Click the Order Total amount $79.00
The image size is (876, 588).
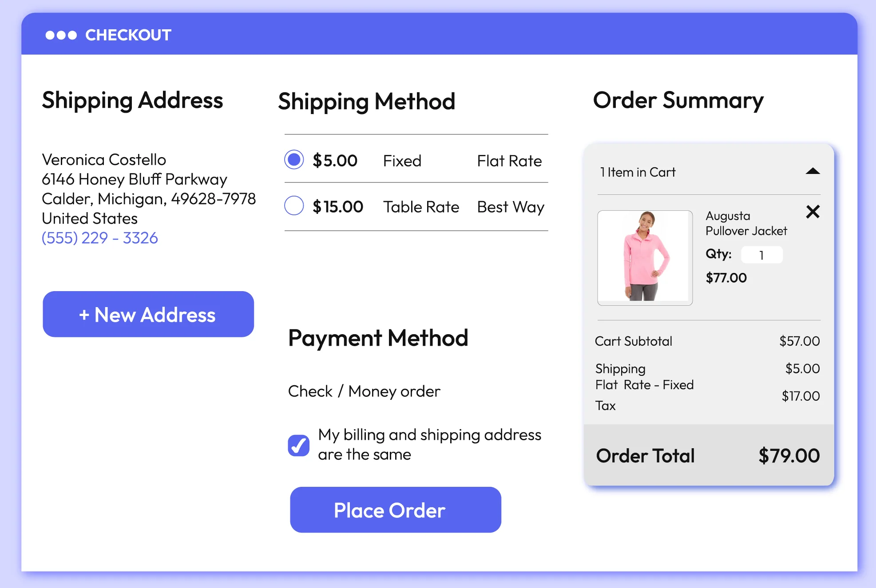pos(789,456)
